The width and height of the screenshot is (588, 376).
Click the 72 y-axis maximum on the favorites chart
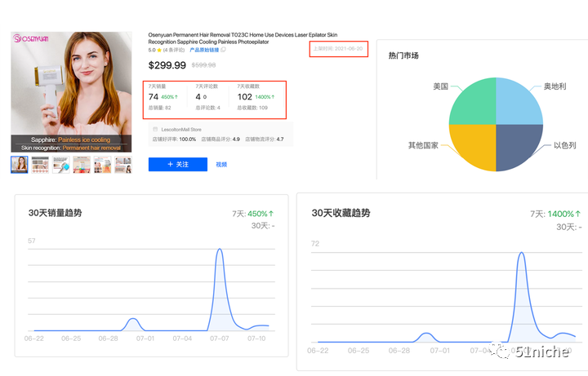(x=315, y=244)
